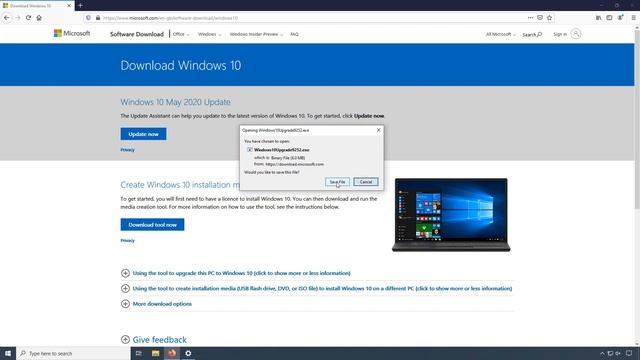Click the Sign in avatar icon
The height and width of the screenshot is (360, 640).
click(x=576, y=34)
